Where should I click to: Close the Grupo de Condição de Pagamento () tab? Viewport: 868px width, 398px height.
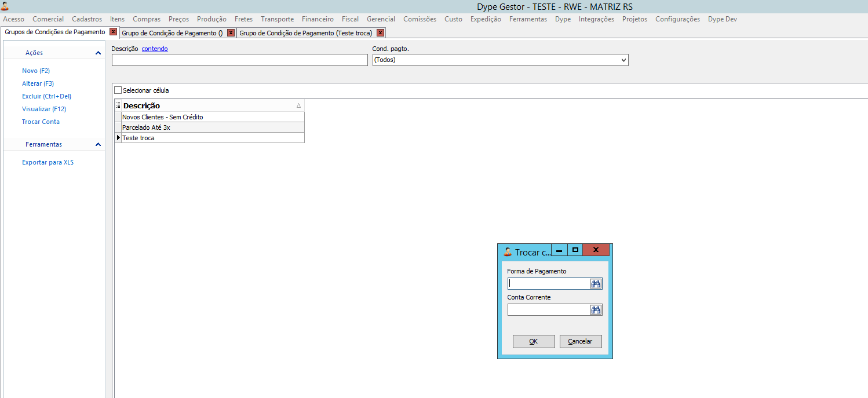[231, 33]
